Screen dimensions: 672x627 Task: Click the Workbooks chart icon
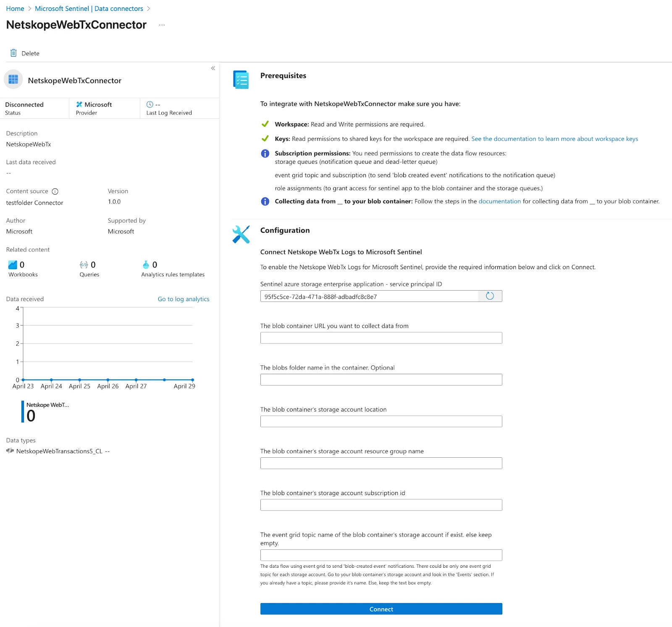(x=13, y=265)
